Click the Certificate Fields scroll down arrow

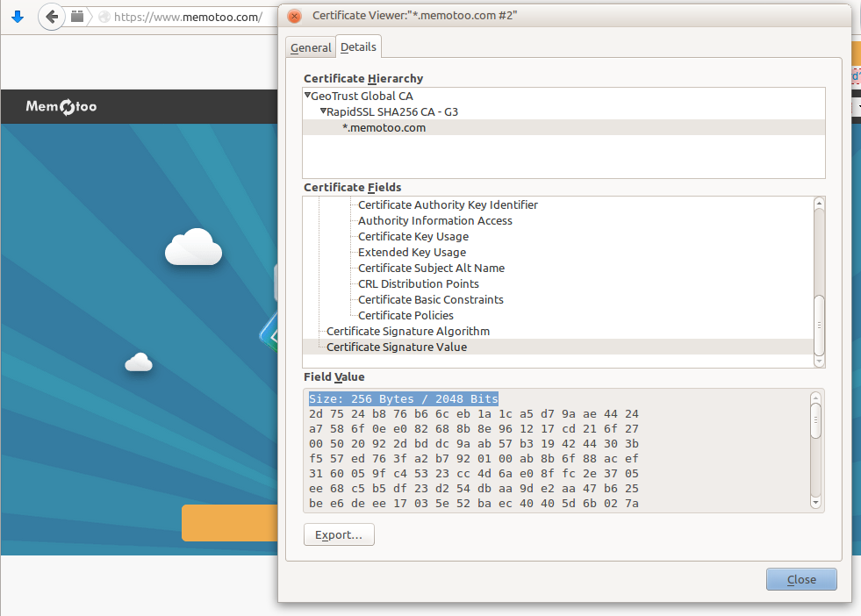819,362
